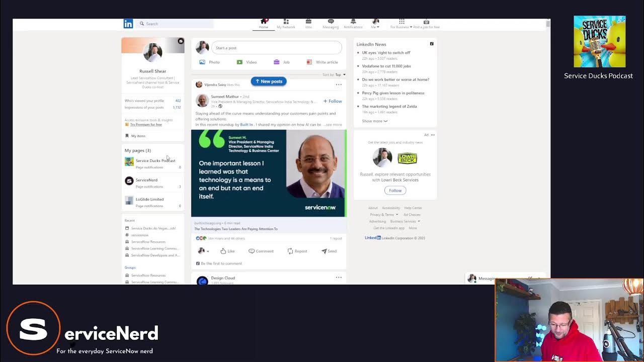Open The marketing legend of Zelda story
Viewport: 644px width, 362px height.
(389, 107)
